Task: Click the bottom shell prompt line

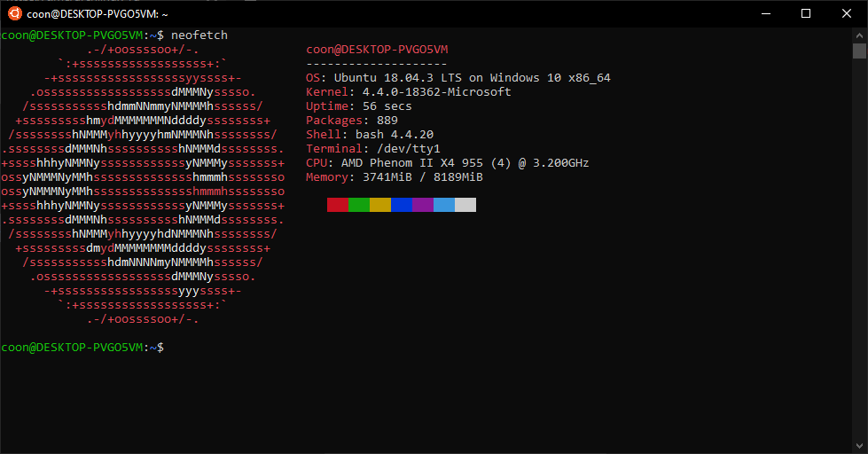Action: (x=82, y=347)
